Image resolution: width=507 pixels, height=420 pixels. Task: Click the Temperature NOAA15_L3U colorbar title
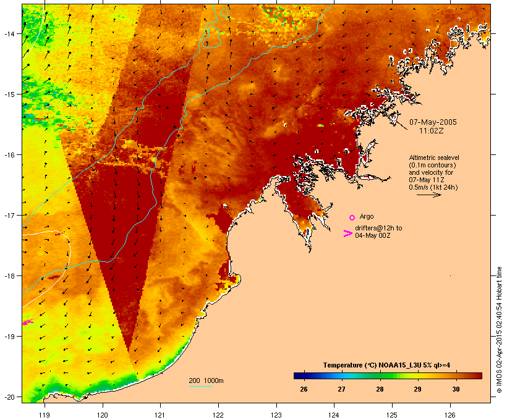[x=386, y=365]
